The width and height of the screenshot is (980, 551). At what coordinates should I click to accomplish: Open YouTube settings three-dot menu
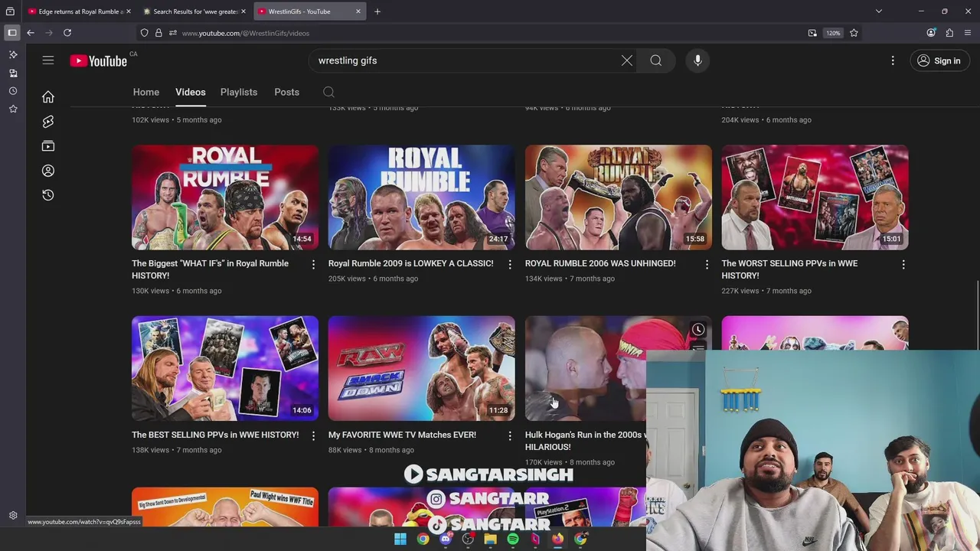tap(893, 60)
